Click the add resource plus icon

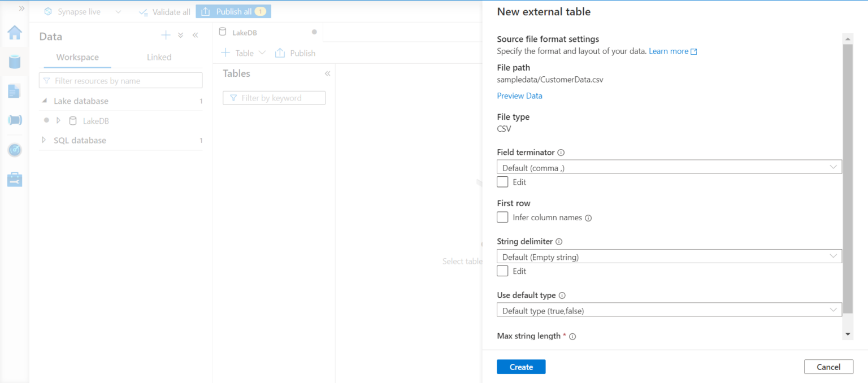(166, 36)
